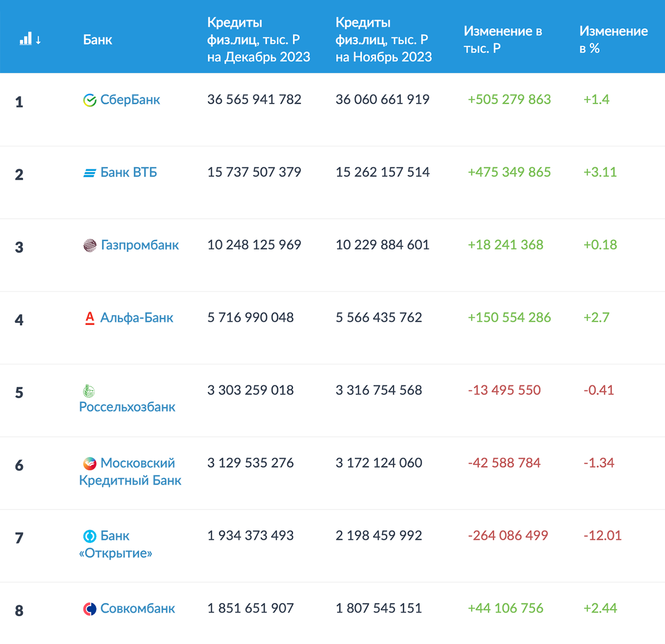Viewport: 665px width, 644px height.
Task: Select the value 5 716 990 048
Action: [x=250, y=317]
